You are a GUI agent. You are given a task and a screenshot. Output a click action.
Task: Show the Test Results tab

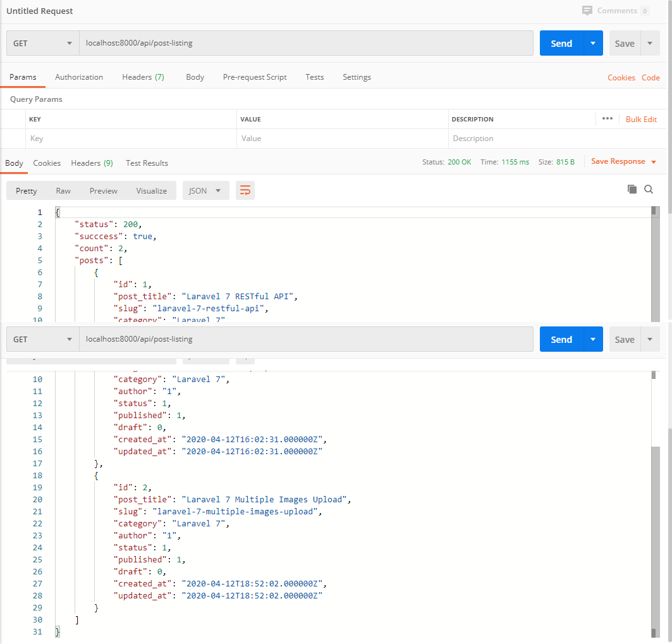[147, 163]
